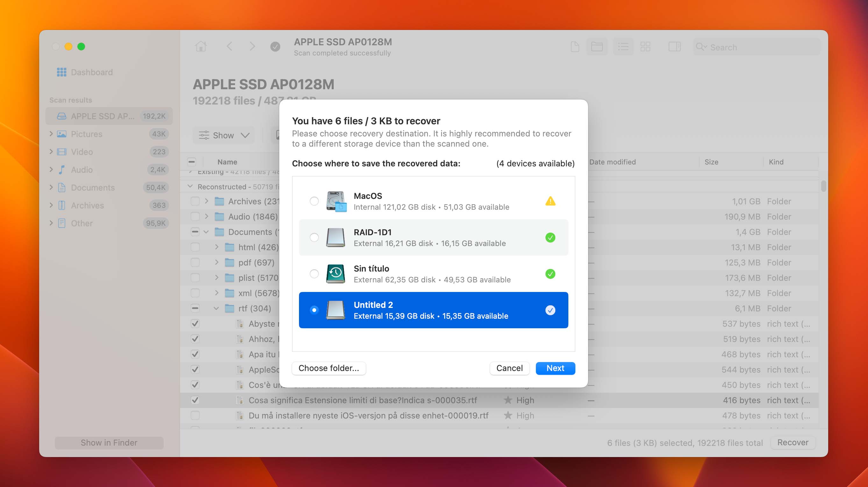The image size is (868, 487).
Task: Click Cancel to dismiss the dialog
Action: click(510, 367)
